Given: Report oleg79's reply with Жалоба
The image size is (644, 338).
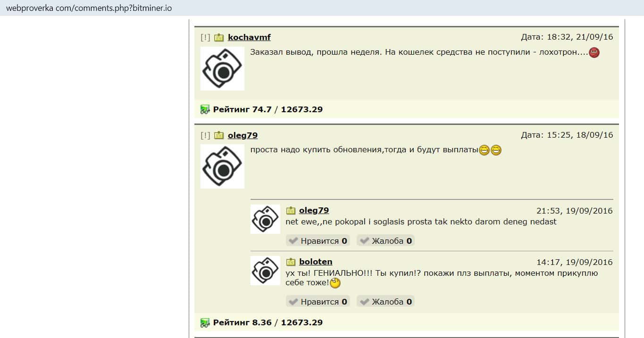Looking at the screenshot, I should tap(385, 241).
